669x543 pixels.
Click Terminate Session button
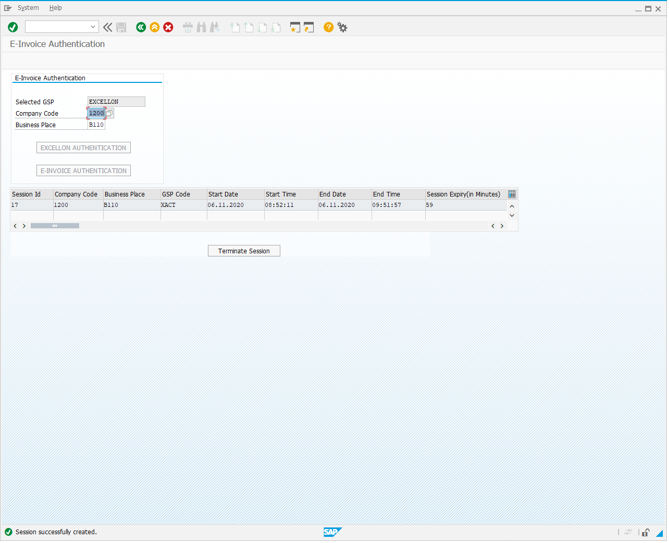click(244, 251)
